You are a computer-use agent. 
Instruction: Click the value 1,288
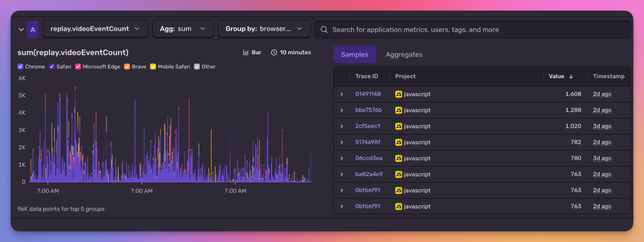point(573,110)
